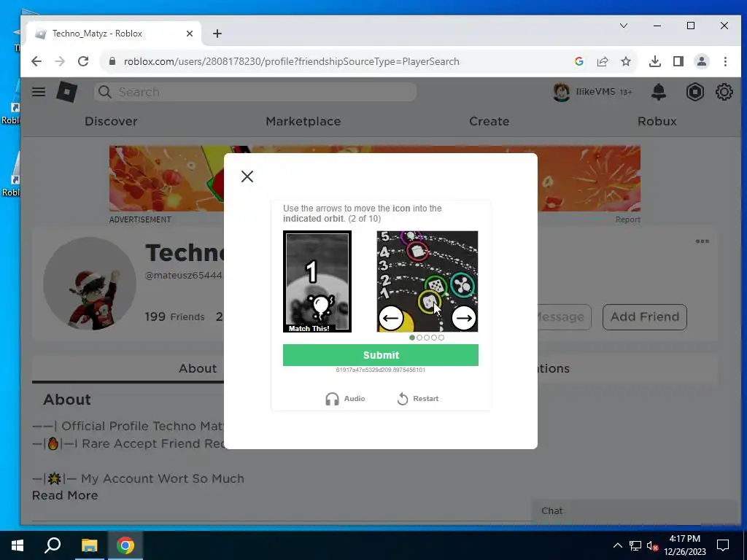Open the Roblox hamburger menu
The height and width of the screenshot is (560, 747).
pos(39,92)
